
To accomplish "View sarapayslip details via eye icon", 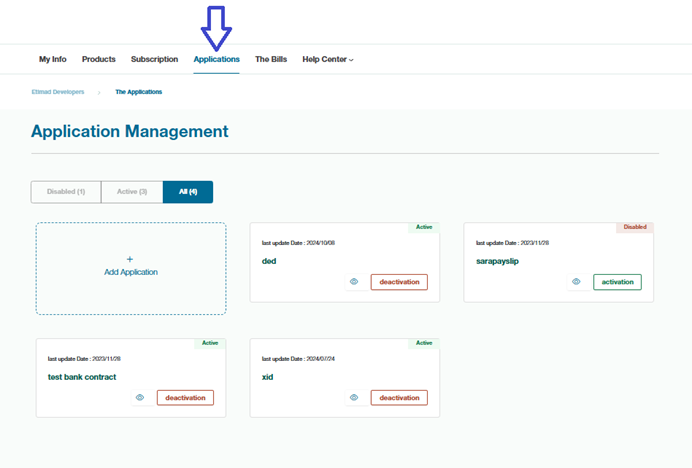I will (x=576, y=282).
